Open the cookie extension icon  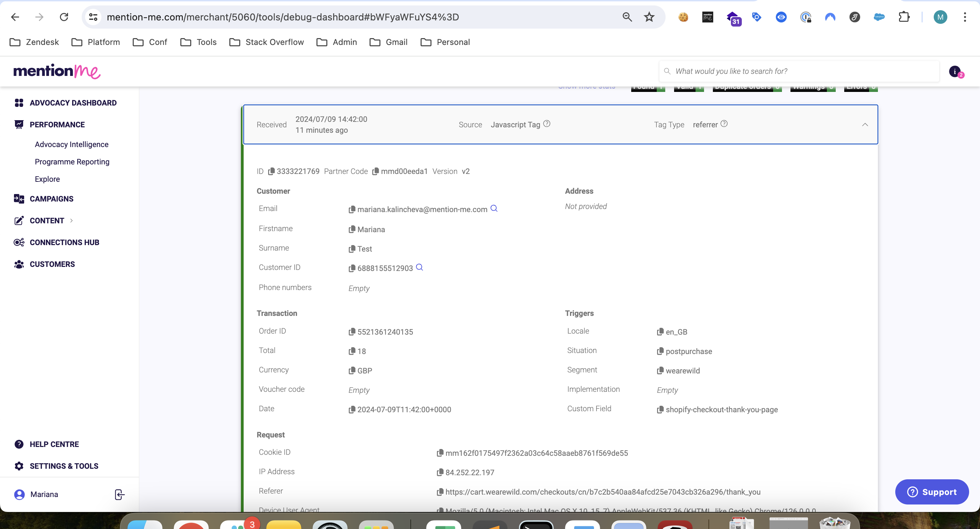(x=683, y=17)
